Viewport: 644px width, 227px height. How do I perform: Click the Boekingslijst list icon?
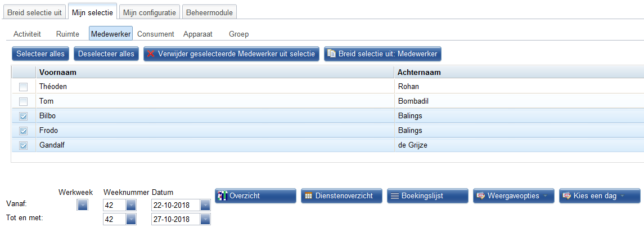(395, 196)
